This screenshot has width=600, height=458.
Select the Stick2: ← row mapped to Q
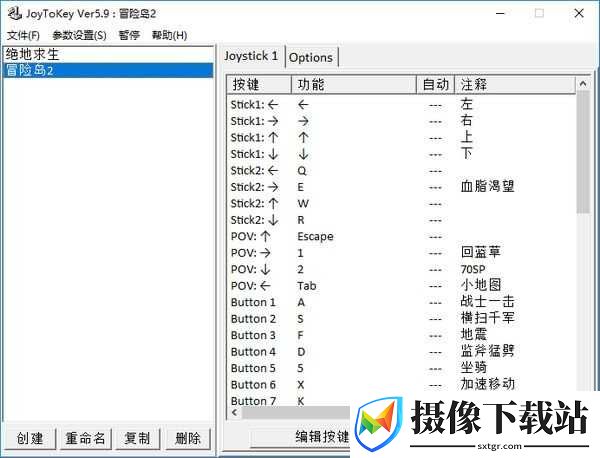tap(401, 170)
